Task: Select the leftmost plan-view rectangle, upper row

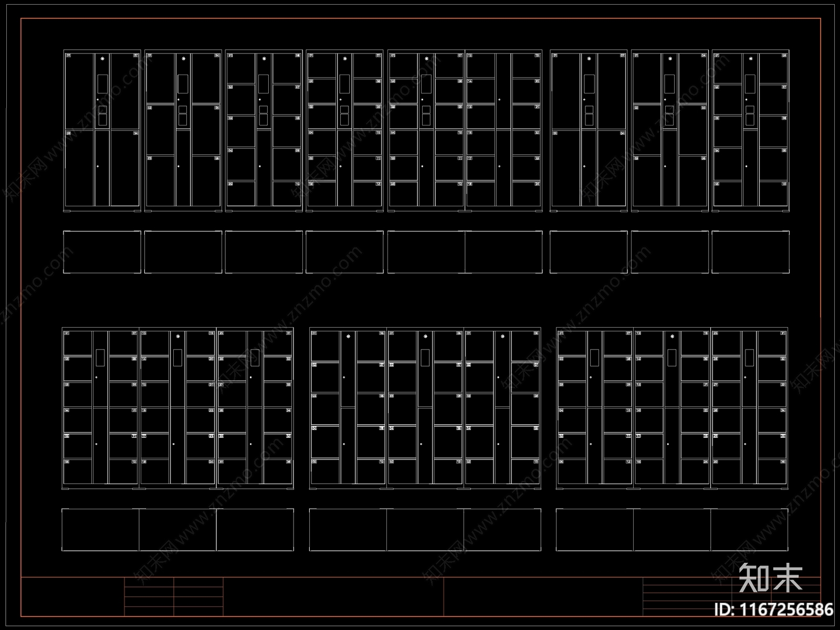Action: (102, 252)
